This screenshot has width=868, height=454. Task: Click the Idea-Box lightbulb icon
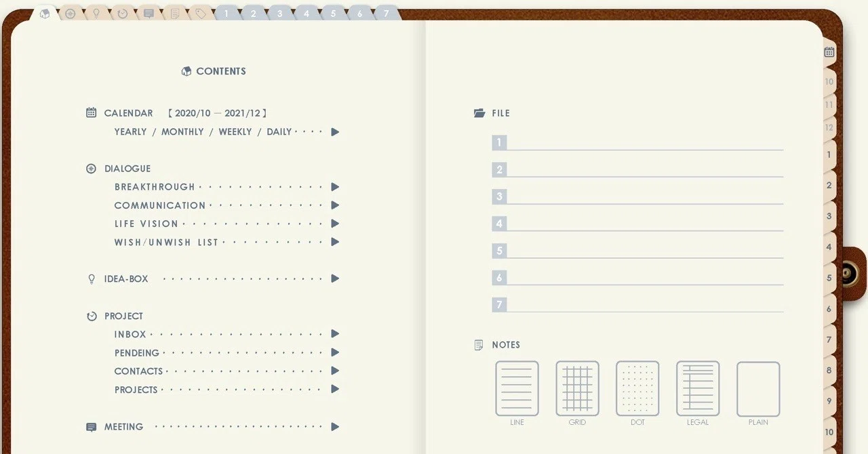[92, 279]
